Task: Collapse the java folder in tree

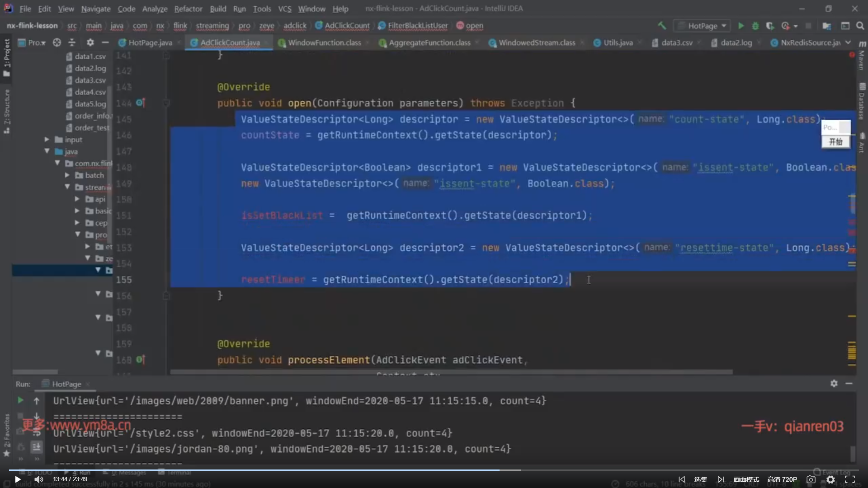Action: 47,151
